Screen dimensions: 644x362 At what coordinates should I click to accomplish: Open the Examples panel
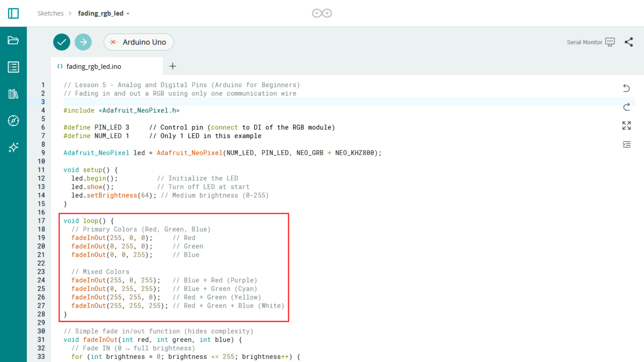click(x=13, y=67)
